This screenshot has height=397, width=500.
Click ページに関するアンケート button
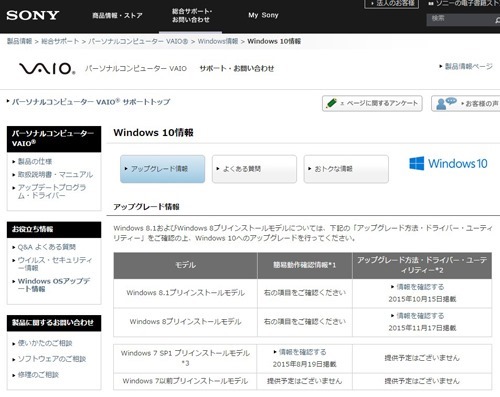tap(372, 103)
